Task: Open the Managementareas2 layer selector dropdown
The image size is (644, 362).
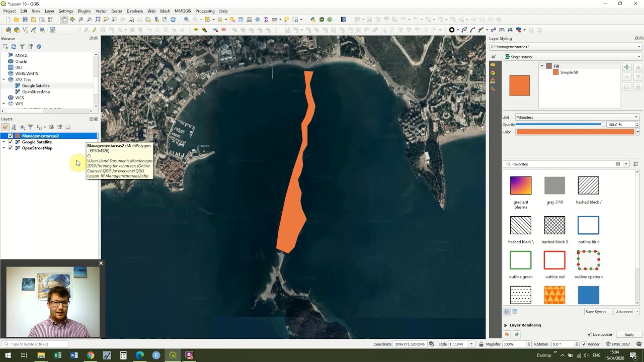Action: [566, 47]
